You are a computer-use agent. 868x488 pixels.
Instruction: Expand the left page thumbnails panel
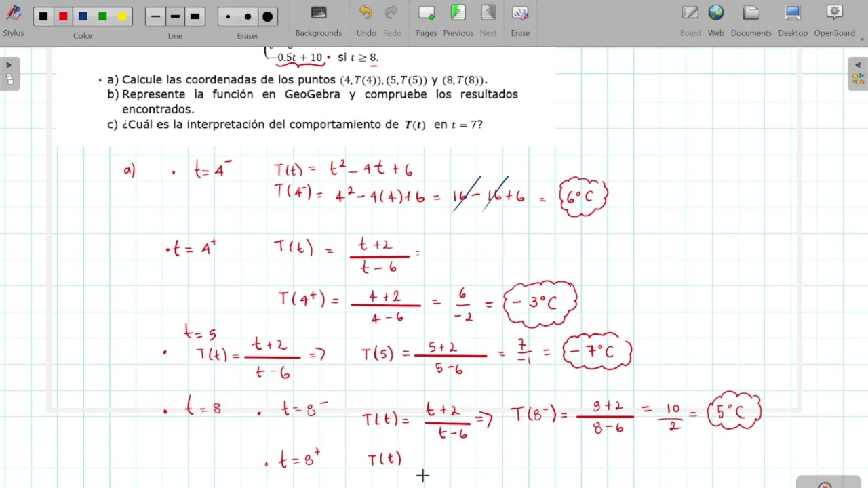click(9, 73)
